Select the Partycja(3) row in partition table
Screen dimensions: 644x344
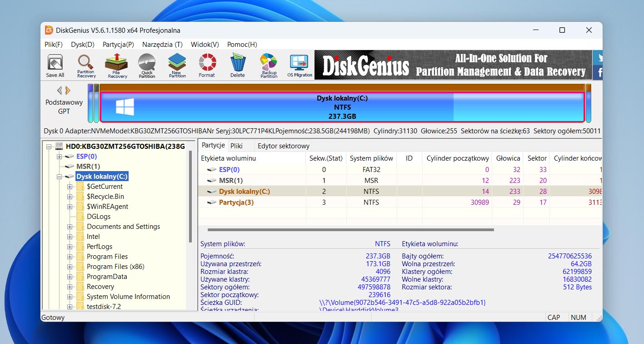(x=400, y=202)
